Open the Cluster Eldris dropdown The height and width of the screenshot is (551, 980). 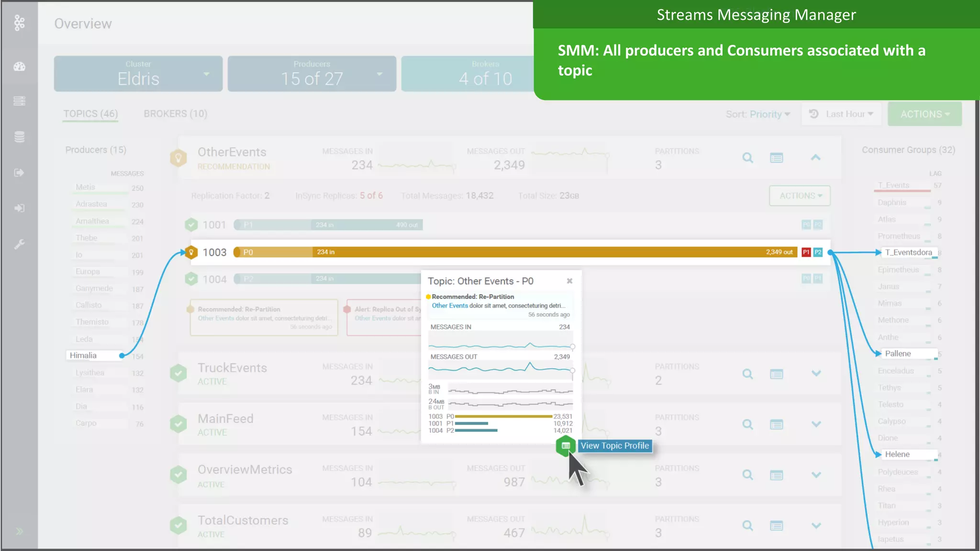point(138,74)
